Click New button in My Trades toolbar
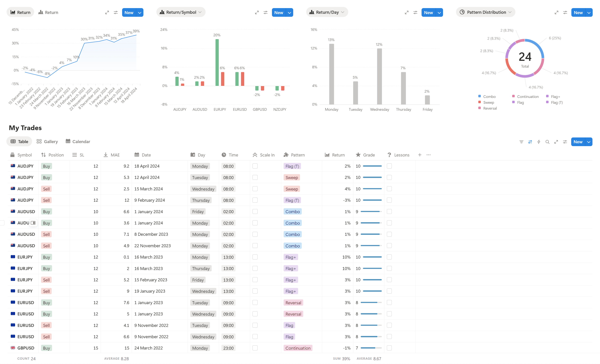 coord(578,142)
